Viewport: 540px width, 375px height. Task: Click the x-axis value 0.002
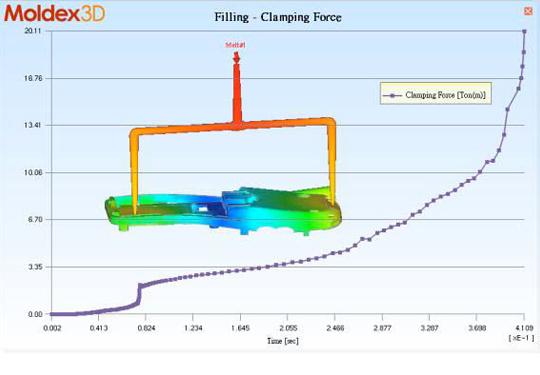pyautogui.click(x=52, y=328)
